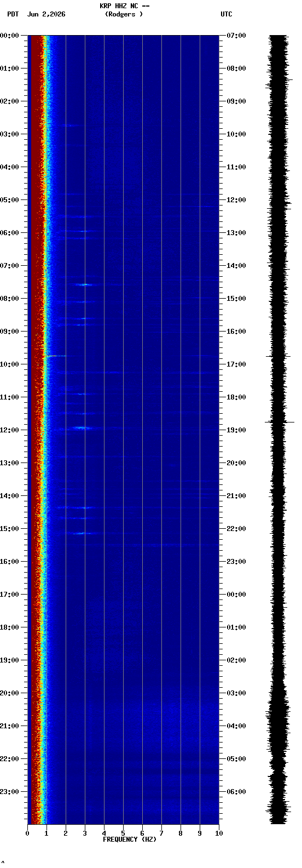Click the '(Rodgers )' station name label
302x868 pixels.
coord(124,14)
